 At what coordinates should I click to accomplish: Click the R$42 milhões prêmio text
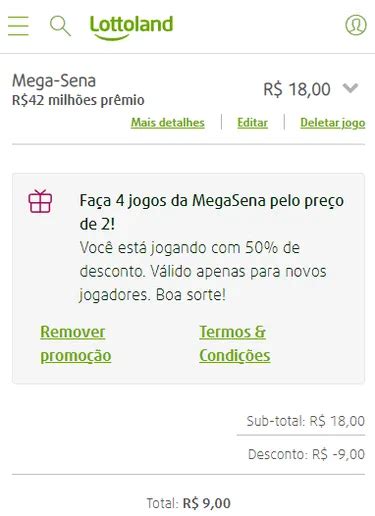[78, 100]
